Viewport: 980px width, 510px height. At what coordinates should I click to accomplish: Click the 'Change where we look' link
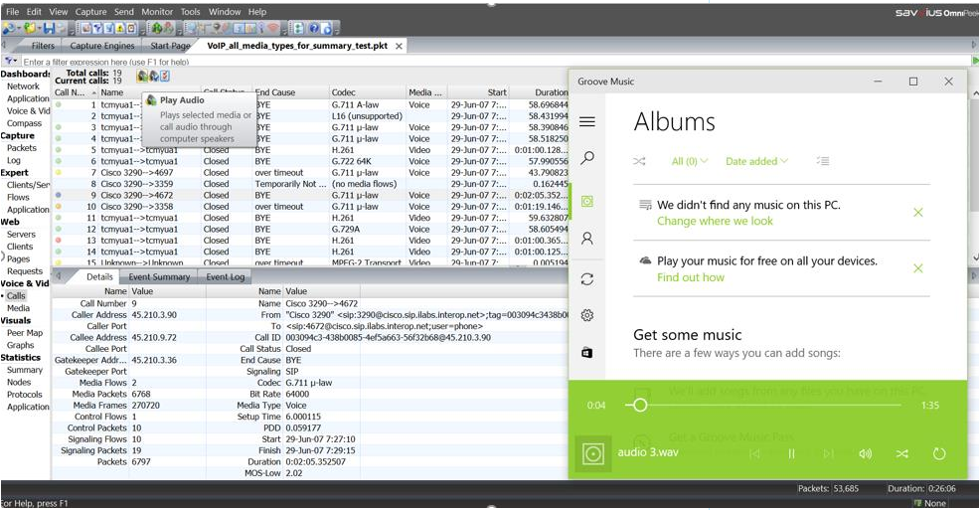click(x=715, y=222)
